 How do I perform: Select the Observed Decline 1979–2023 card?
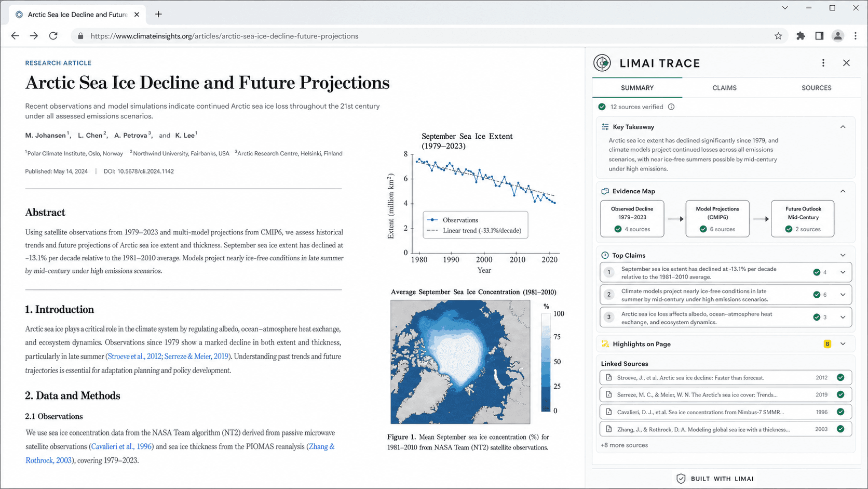632,219
